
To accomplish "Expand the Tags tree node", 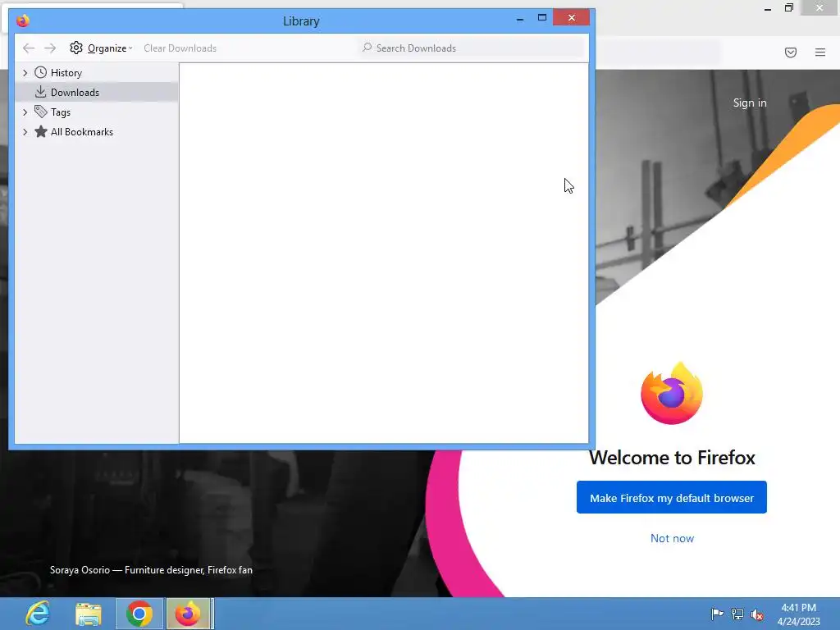I will [x=25, y=112].
